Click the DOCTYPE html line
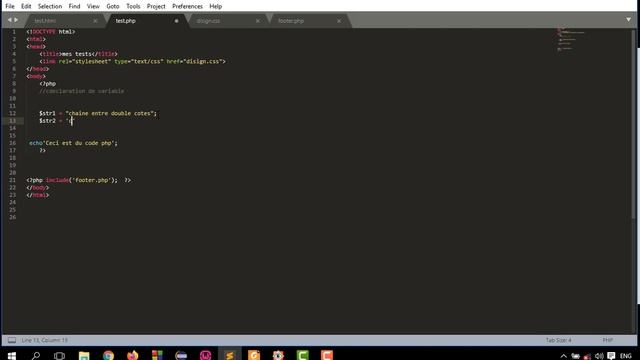 point(51,32)
